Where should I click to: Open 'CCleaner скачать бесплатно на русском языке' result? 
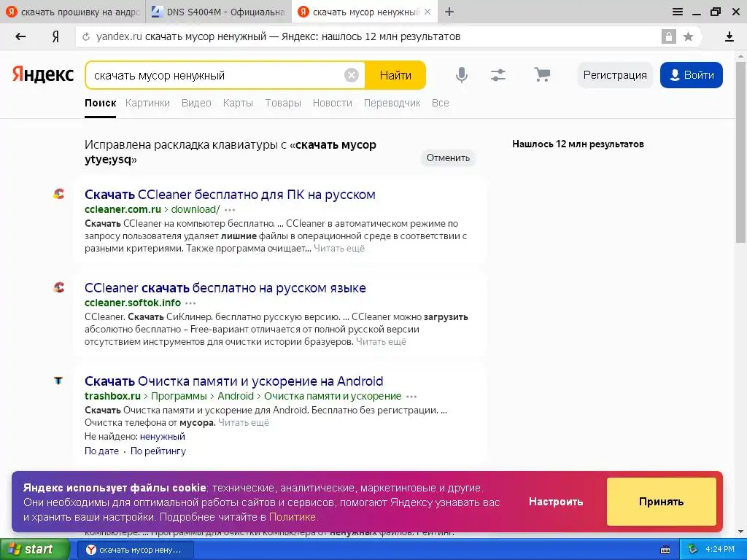click(225, 287)
